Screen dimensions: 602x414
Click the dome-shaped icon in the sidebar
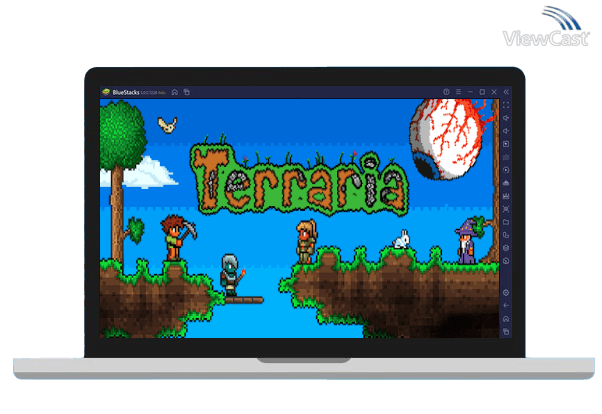[506, 183]
